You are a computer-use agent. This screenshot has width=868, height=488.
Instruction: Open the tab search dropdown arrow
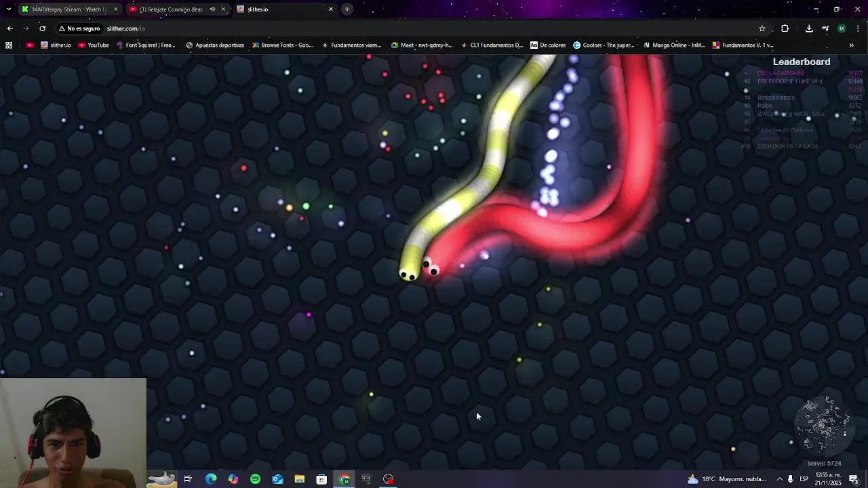pos(9,9)
